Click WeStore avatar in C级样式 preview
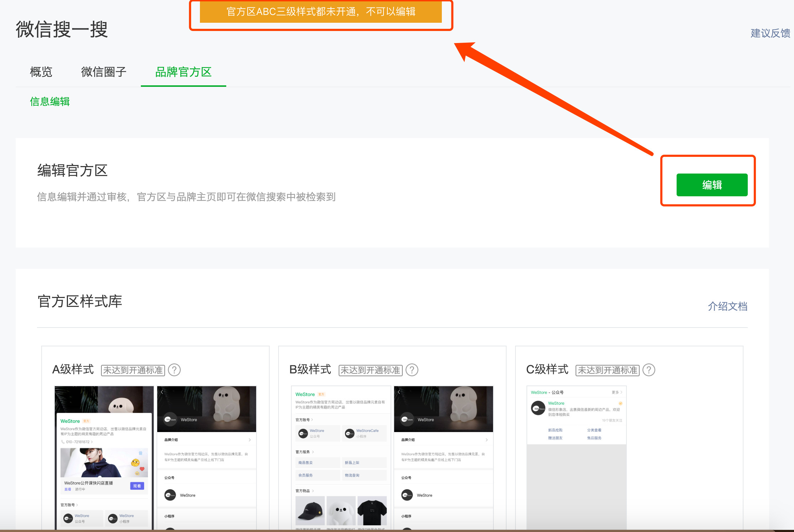This screenshot has height=532, width=794. pos(538,408)
